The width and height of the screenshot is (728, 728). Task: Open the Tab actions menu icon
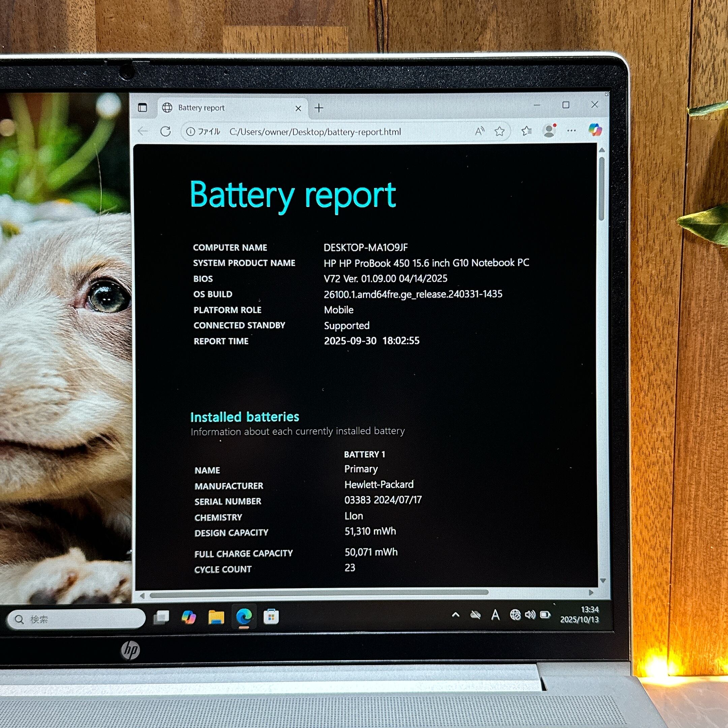pyautogui.click(x=143, y=108)
